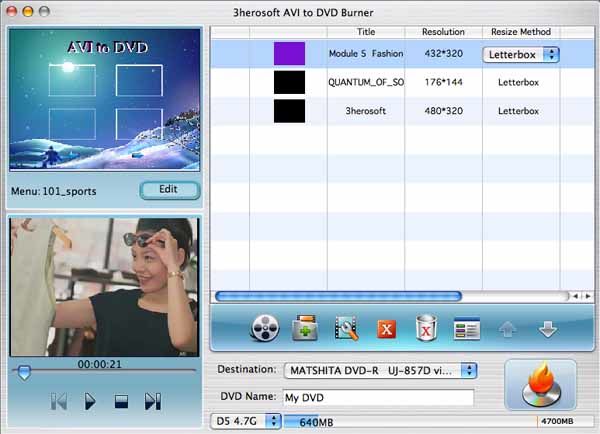Click the Title column header
This screenshot has width=600, height=434.
pos(366,32)
